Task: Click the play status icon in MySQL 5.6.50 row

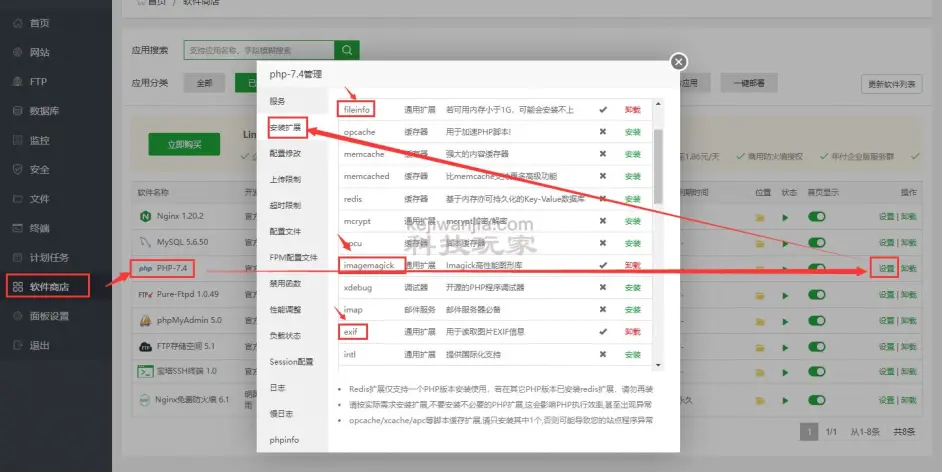Action: click(785, 243)
